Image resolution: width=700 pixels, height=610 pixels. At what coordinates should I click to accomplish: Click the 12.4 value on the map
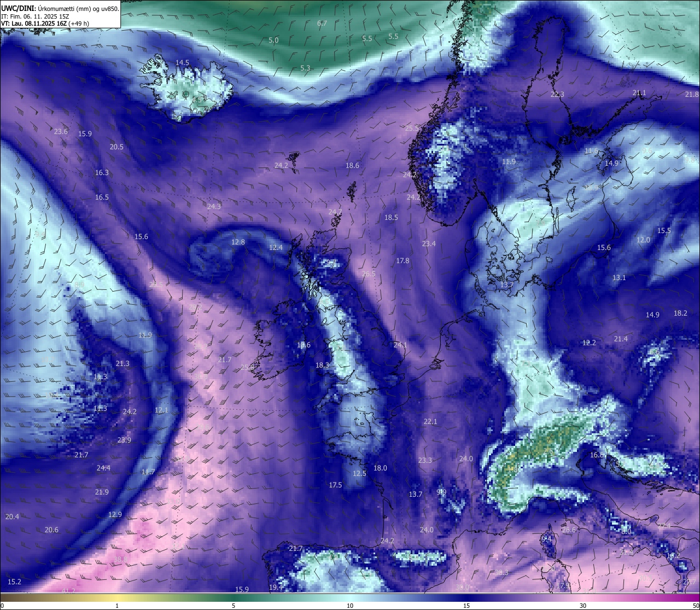pos(276,247)
